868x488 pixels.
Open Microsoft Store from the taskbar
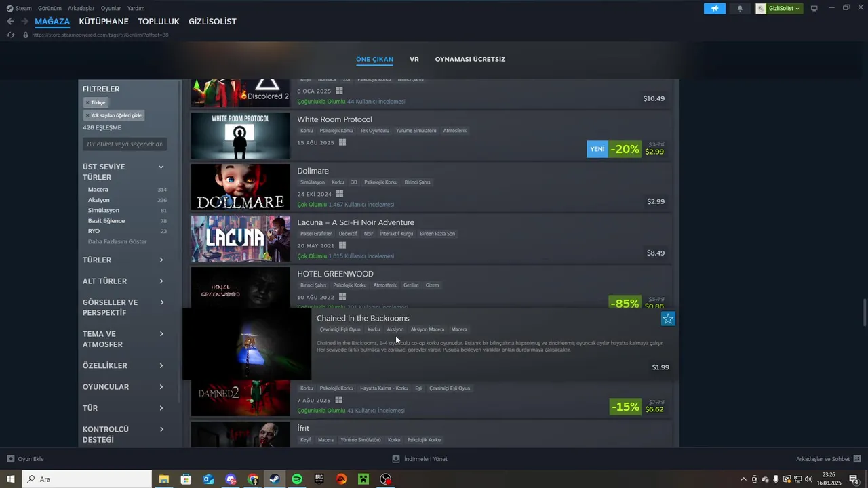tap(186, 479)
